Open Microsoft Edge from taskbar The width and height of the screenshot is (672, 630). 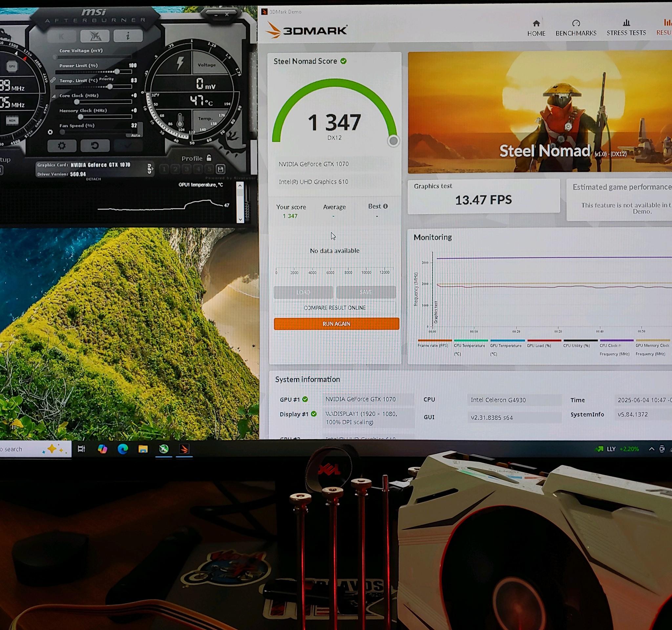pyautogui.click(x=123, y=449)
